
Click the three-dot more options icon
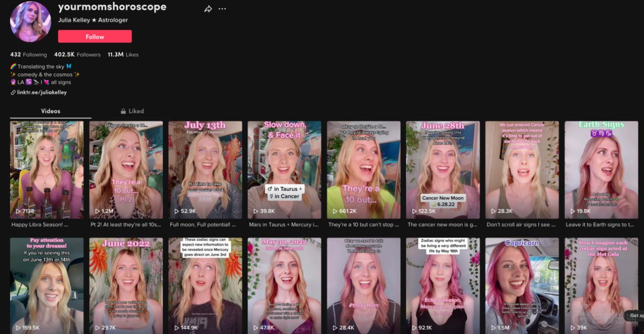[222, 9]
